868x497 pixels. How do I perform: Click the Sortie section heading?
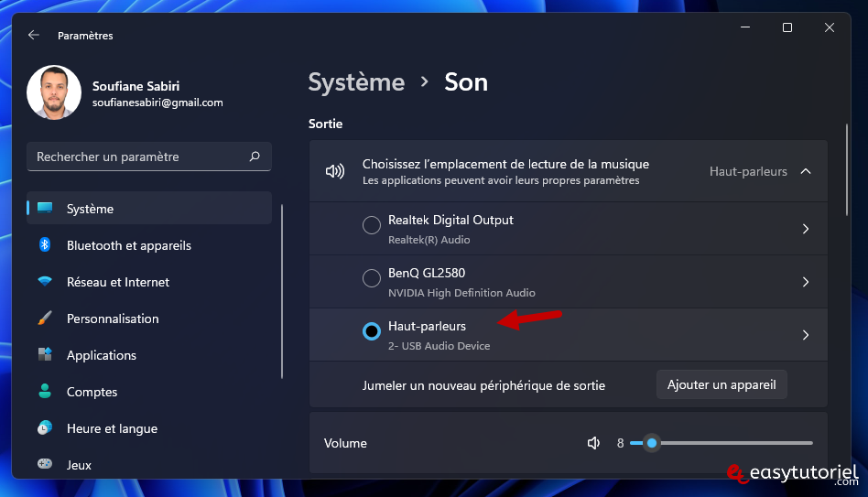click(326, 124)
